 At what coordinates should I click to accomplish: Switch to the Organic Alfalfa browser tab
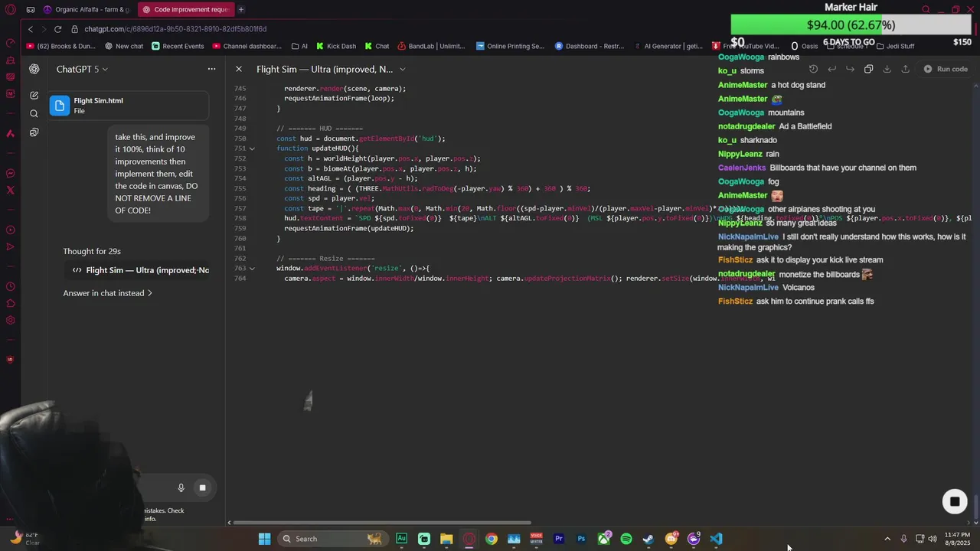[87, 9]
